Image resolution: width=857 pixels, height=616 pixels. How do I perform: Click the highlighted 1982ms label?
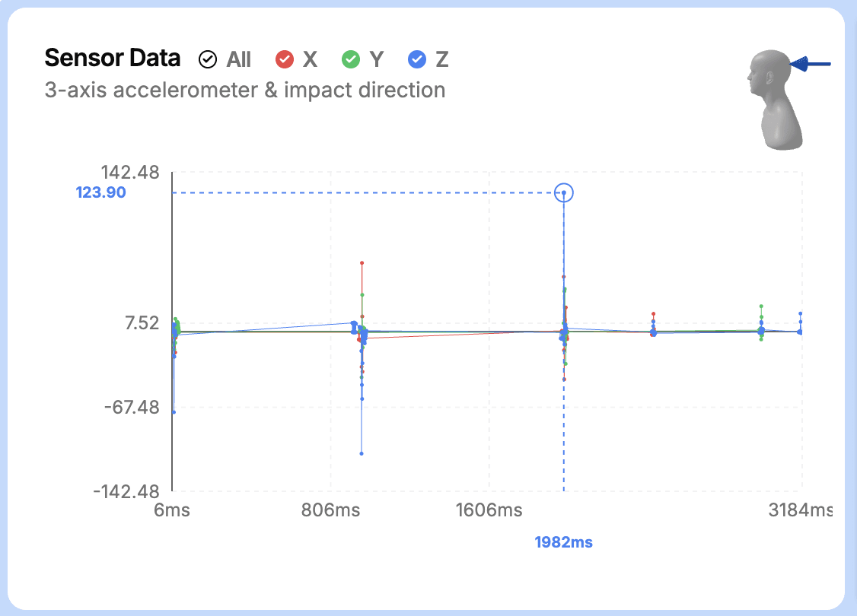click(562, 542)
